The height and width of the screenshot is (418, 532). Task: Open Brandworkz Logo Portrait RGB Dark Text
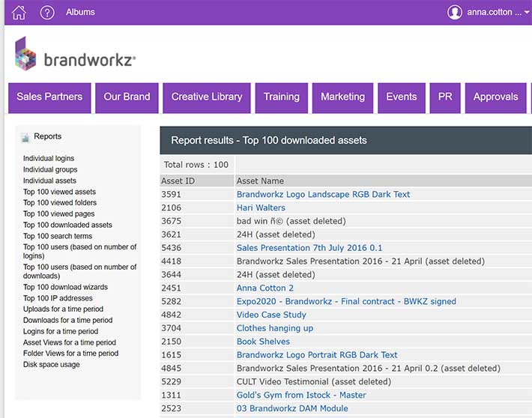[317, 355]
